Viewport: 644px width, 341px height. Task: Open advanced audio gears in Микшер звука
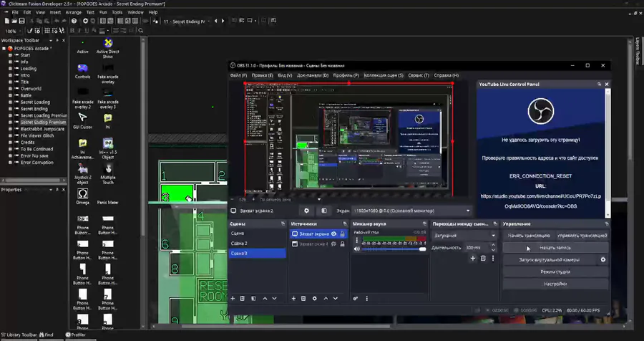356,298
